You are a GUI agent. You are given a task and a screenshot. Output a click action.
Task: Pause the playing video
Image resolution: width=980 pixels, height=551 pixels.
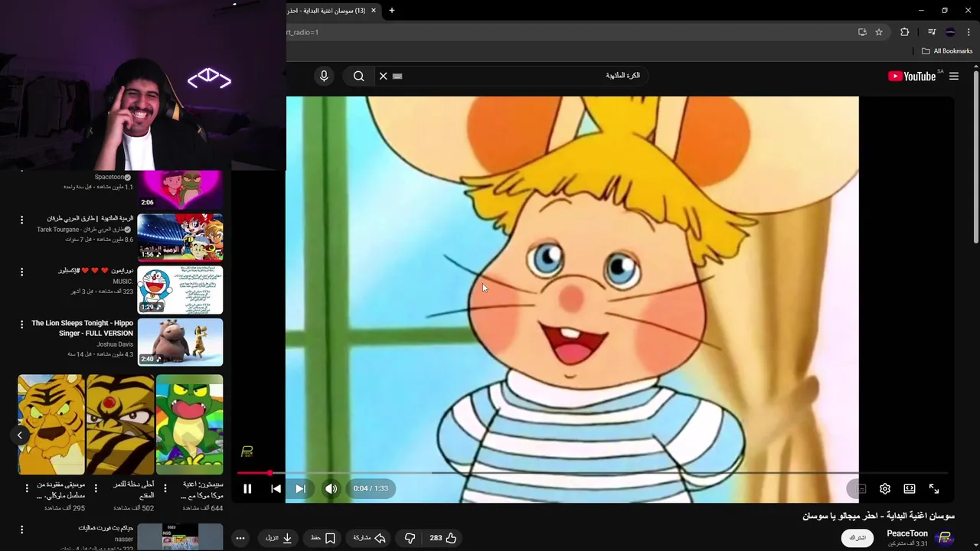click(x=247, y=488)
